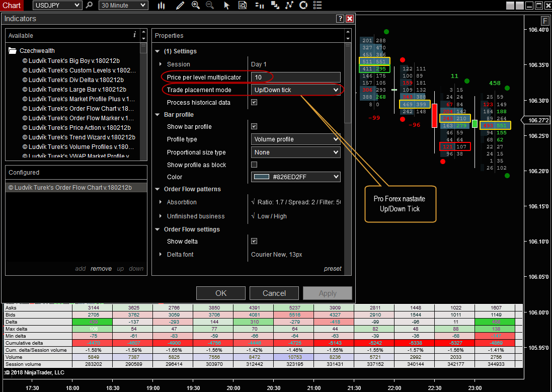Collapse the Order Flow settings section
This screenshot has height=392, width=552.
coord(157,229)
